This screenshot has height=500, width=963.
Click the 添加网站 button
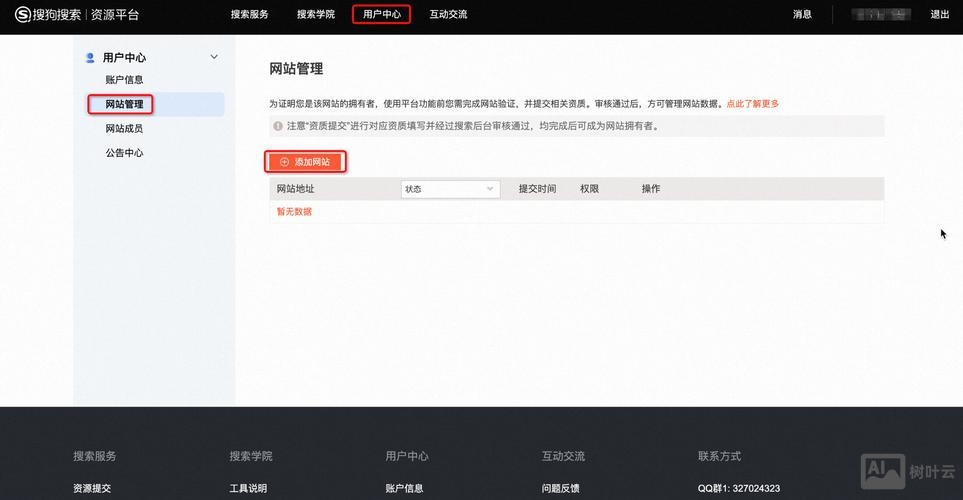305,162
